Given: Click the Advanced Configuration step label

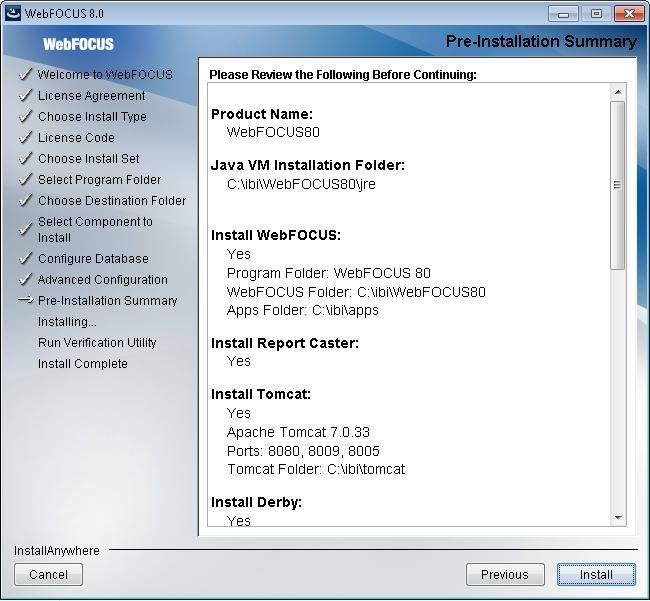Looking at the screenshot, I should pyautogui.click(x=103, y=279).
